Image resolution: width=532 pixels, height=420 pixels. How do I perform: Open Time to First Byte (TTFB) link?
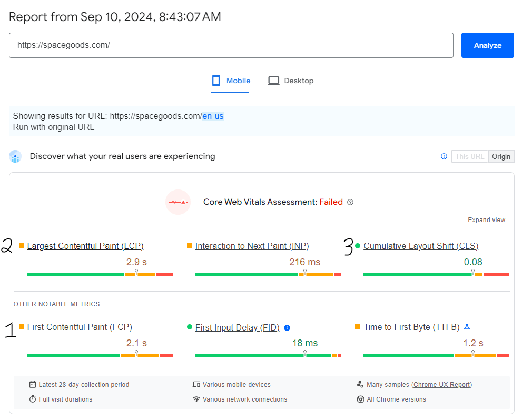coord(411,327)
